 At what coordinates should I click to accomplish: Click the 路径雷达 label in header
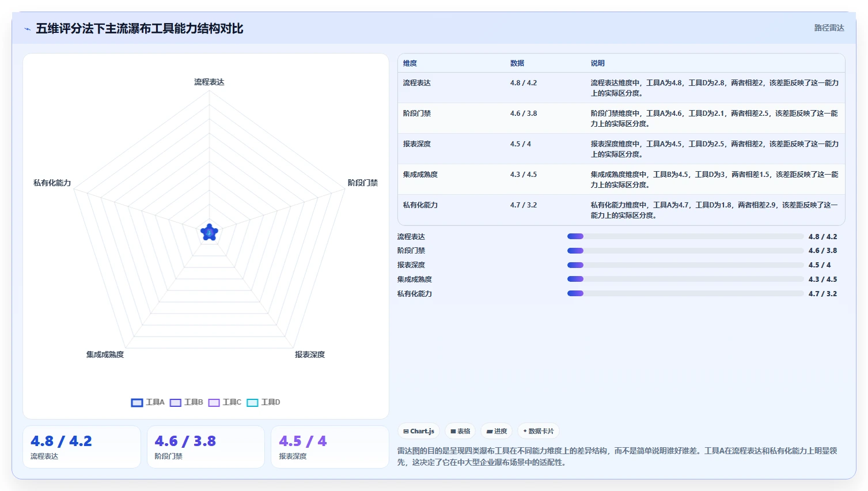click(829, 28)
